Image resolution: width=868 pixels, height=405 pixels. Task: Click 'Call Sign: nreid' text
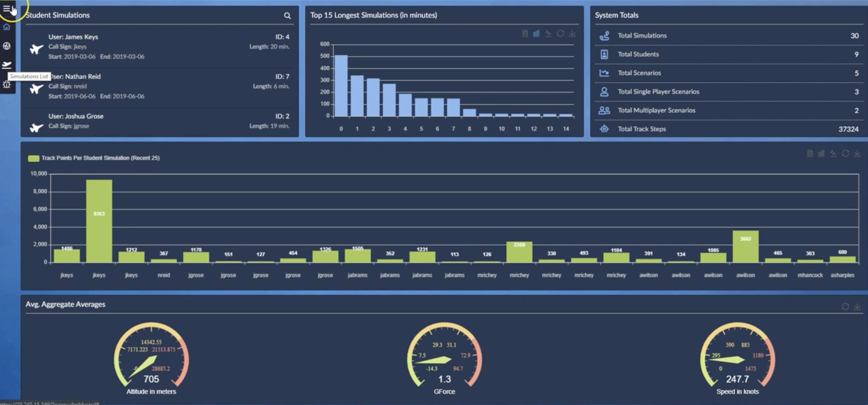pos(67,86)
